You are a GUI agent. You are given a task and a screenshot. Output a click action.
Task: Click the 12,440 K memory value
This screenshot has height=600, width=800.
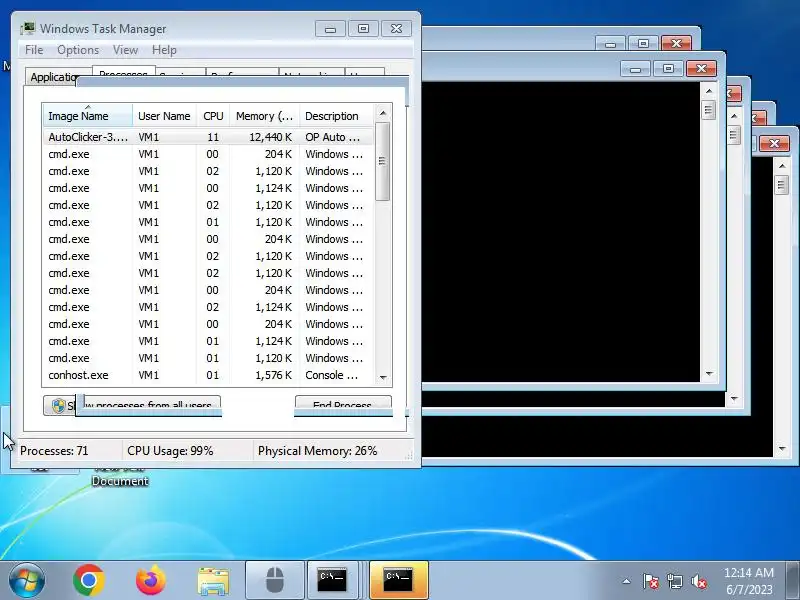(x=270, y=137)
